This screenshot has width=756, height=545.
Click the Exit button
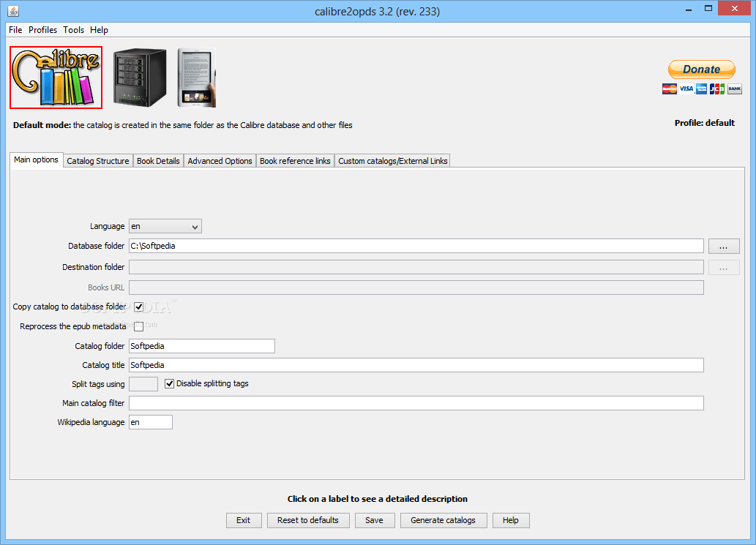244,520
